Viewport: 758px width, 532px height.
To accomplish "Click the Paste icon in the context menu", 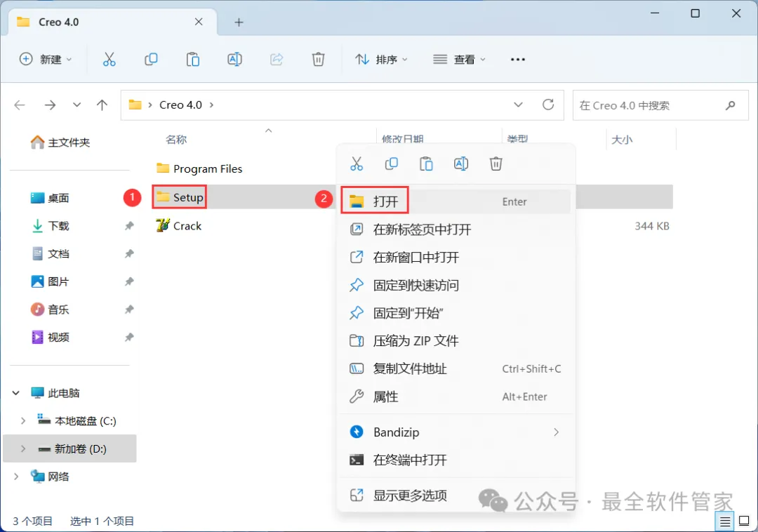I will point(426,164).
